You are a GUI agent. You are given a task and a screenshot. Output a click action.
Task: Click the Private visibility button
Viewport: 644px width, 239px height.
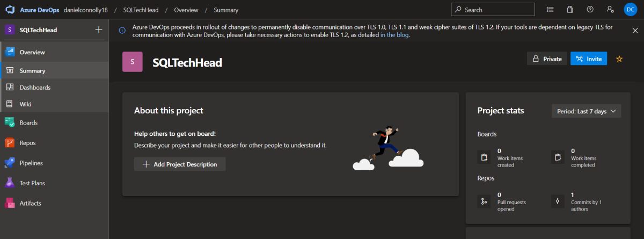click(547, 59)
